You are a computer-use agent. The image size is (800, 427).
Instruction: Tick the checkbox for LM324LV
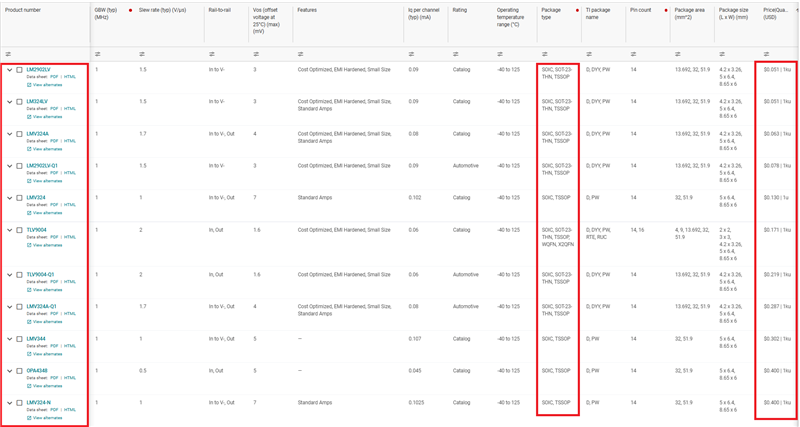coord(19,102)
